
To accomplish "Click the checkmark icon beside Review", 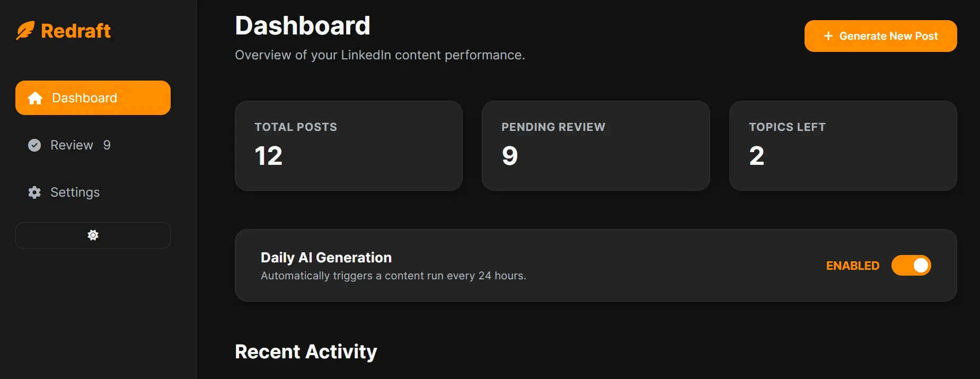I will pyautogui.click(x=34, y=145).
